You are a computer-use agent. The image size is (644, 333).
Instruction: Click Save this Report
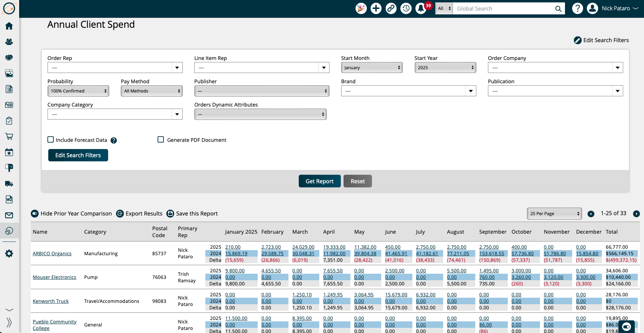192,213
